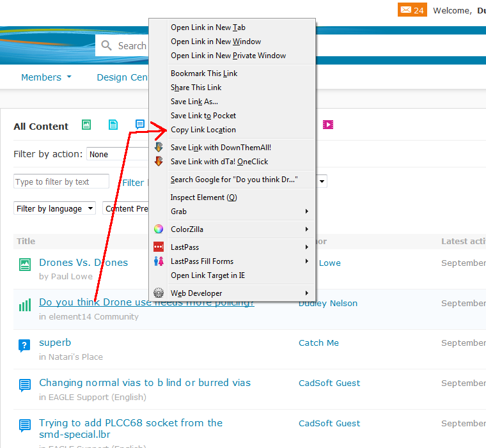Click "in EAGLE Support (English)" under Changing vias
486x448 pixels.
coord(92,397)
